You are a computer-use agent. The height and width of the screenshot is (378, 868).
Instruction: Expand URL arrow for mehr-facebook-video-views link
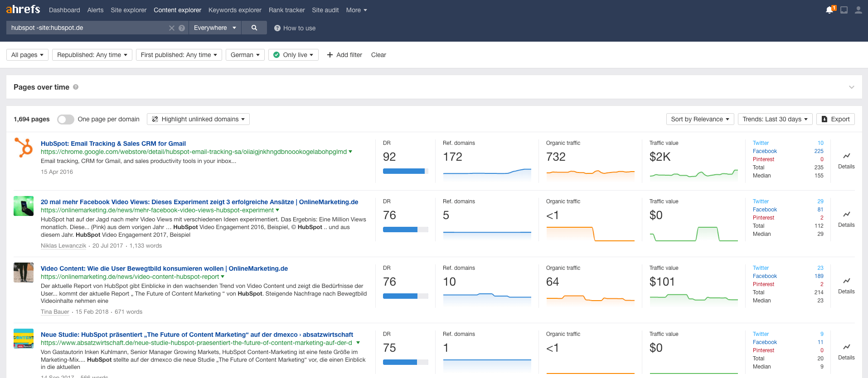click(x=277, y=210)
